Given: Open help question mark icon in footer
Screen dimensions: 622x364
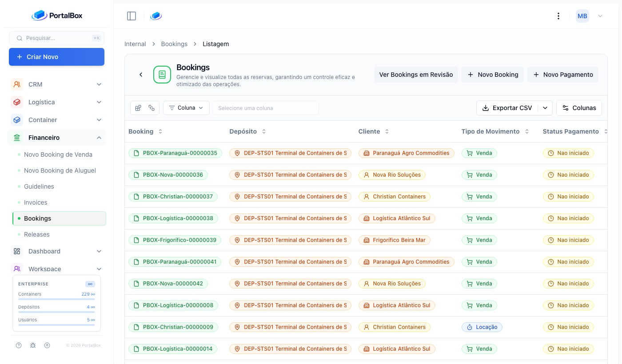Looking at the screenshot, I should (19, 345).
